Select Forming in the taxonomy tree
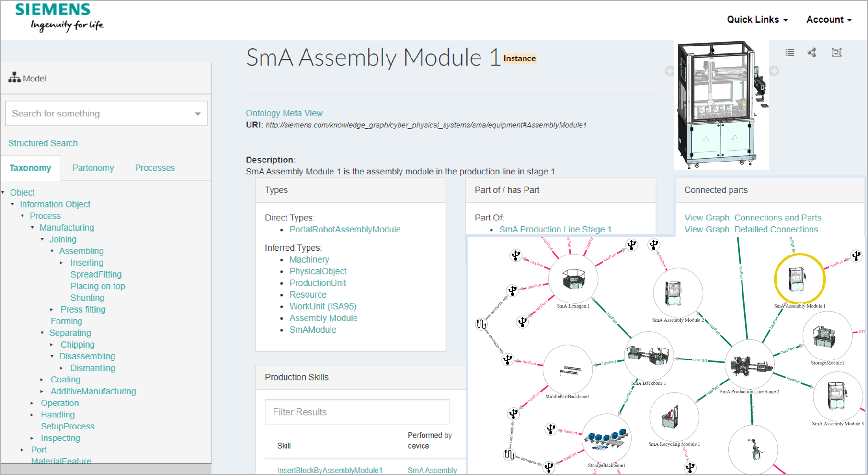The width and height of the screenshot is (868, 475). pyautogui.click(x=67, y=321)
